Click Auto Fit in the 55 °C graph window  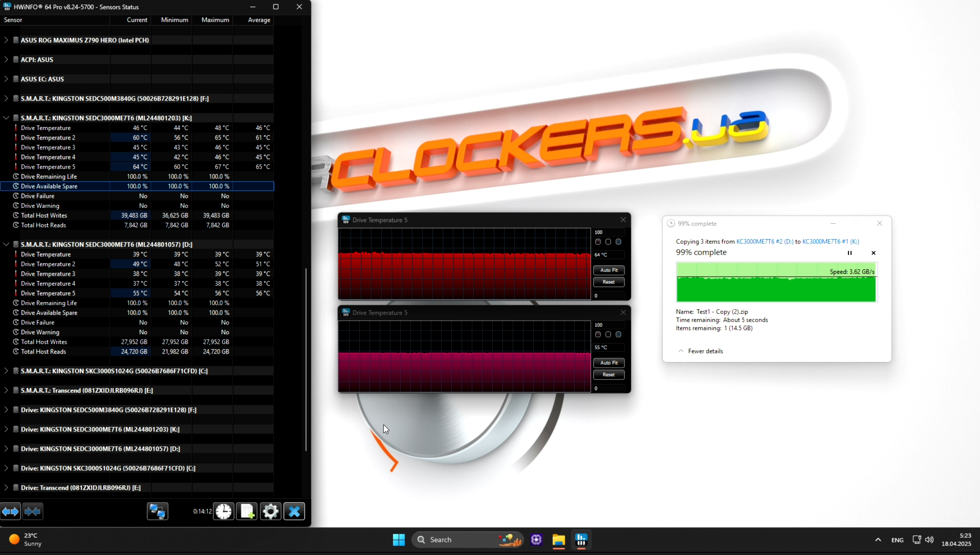tap(609, 363)
